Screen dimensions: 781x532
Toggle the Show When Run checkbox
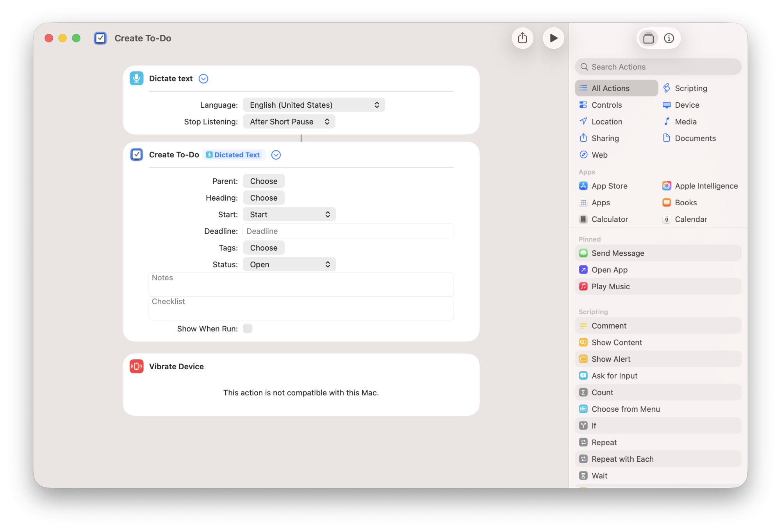pyautogui.click(x=248, y=329)
